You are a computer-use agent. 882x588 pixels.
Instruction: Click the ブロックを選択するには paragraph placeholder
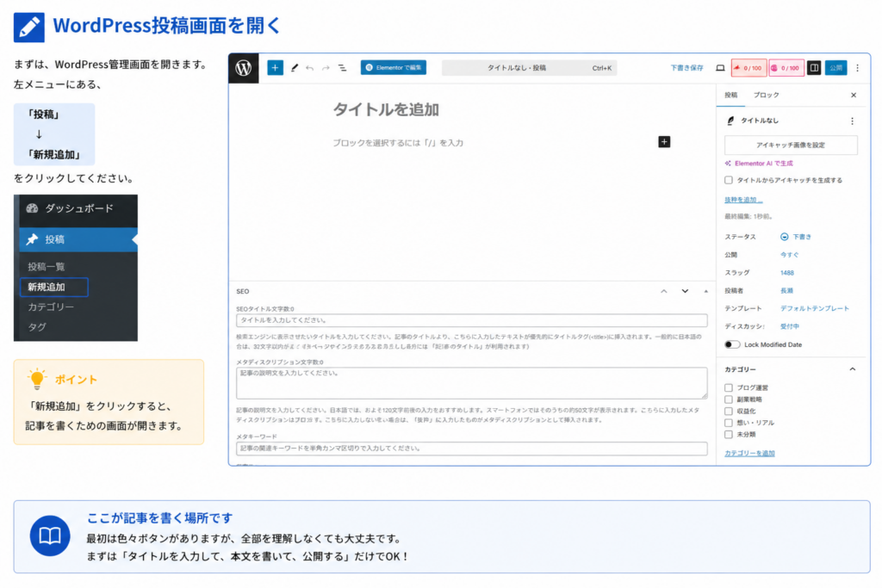pos(398,144)
